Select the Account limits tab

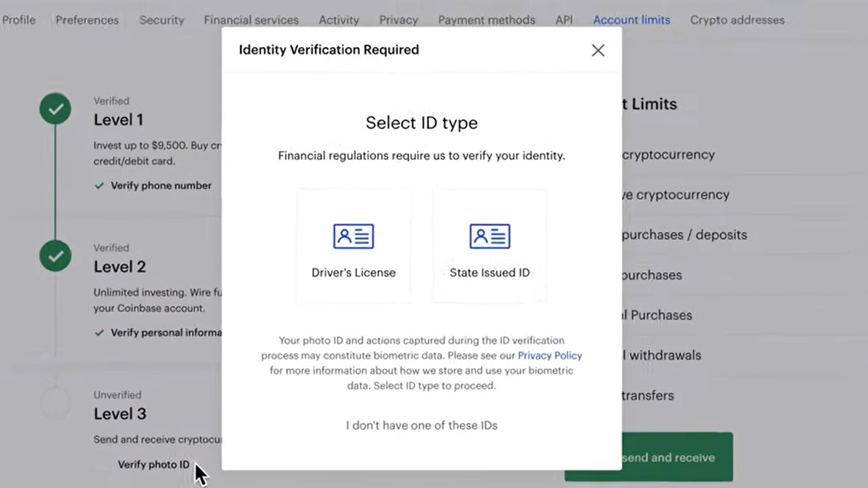pyautogui.click(x=631, y=20)
